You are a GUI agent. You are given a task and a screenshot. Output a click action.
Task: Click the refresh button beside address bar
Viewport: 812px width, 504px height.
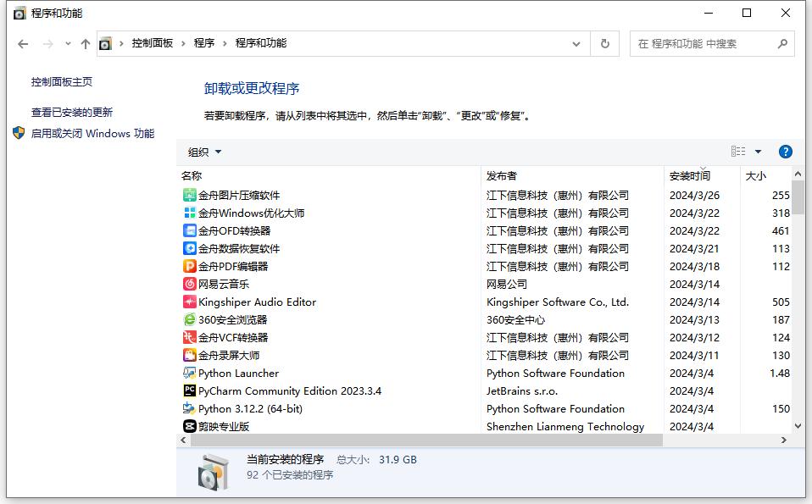pos(604,44)
